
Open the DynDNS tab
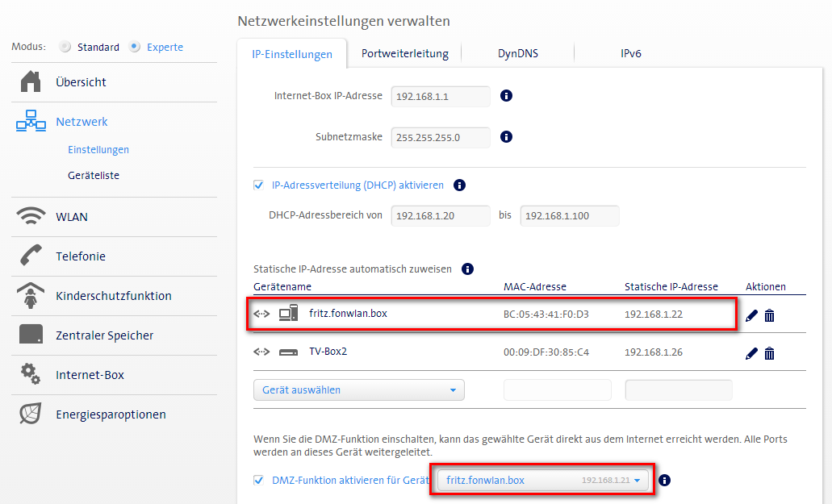pyautogui.click(x=517, y=54)
